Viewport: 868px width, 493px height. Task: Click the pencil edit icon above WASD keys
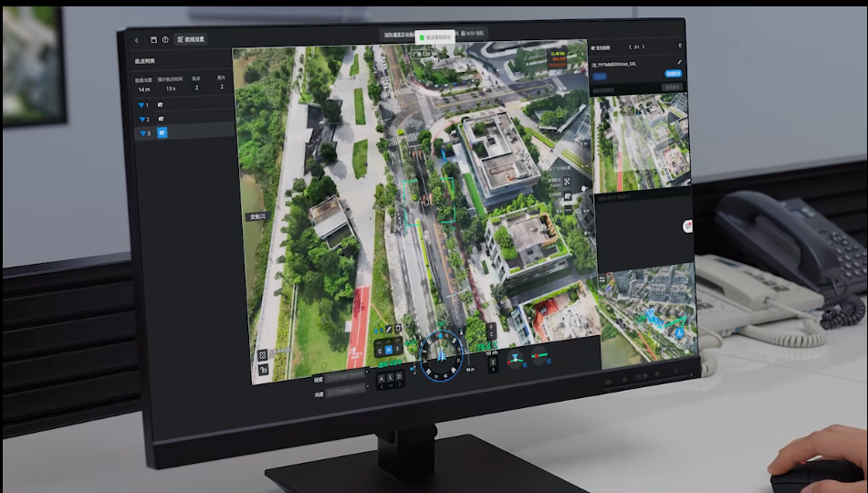388,329
